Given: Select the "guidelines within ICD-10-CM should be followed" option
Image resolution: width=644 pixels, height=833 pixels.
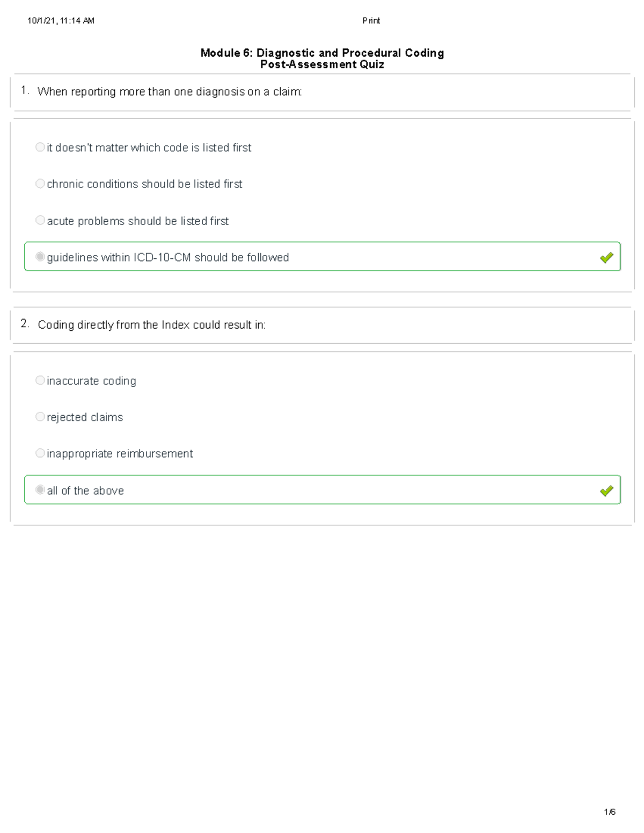Looking at the screenshot, I should (x=40, y=256).
